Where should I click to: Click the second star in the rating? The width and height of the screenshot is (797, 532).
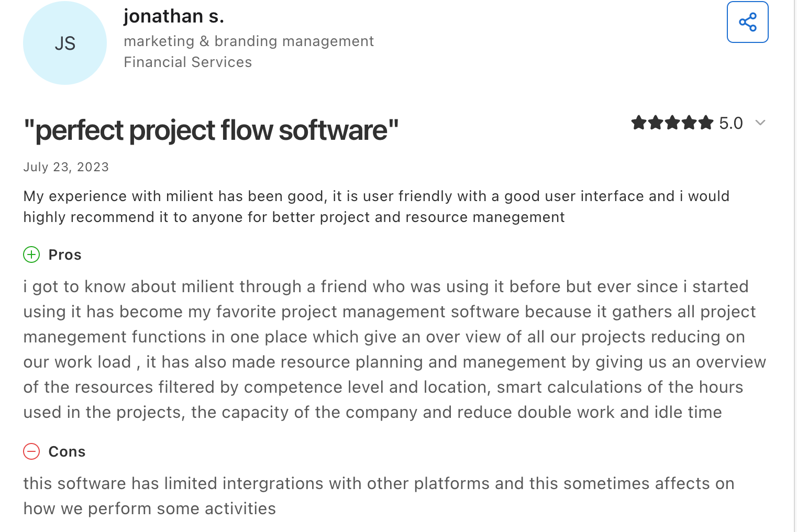tap(656, 122)
